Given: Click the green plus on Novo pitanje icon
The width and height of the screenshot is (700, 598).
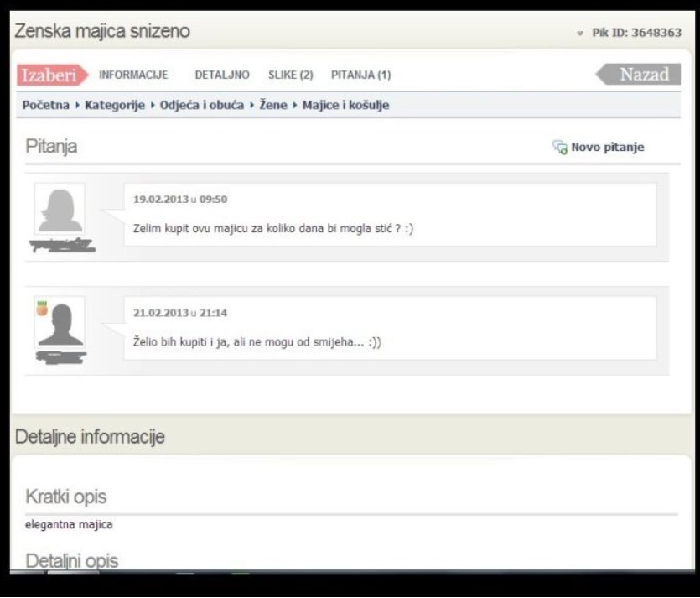Looking at the screenshot, I should 563,149.
